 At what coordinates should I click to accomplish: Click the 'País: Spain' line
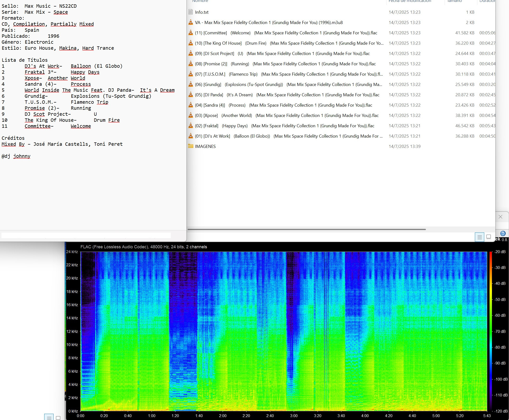tap(20, 30)
